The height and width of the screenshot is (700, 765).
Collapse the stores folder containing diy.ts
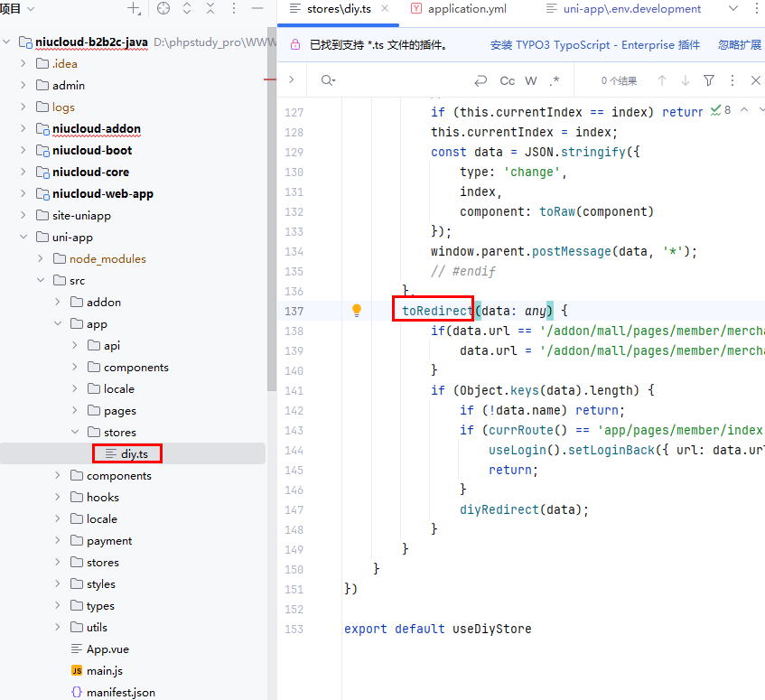pos(76,433)
